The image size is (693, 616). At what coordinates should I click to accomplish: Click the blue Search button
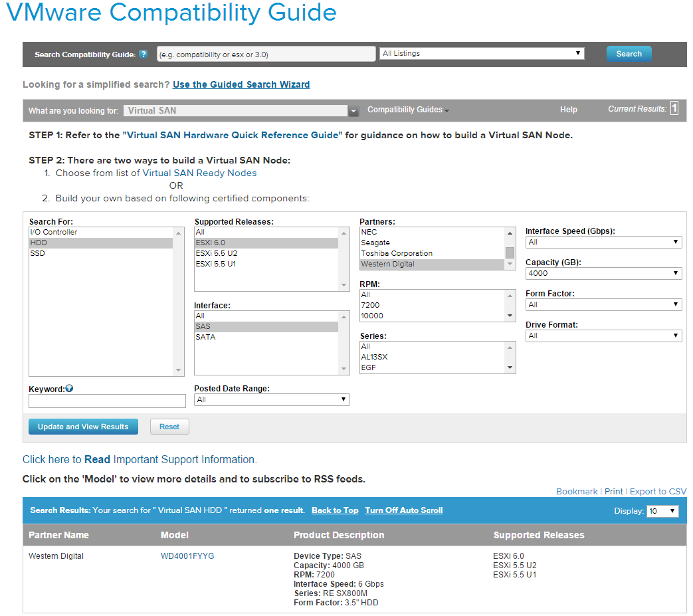point(629,54)
